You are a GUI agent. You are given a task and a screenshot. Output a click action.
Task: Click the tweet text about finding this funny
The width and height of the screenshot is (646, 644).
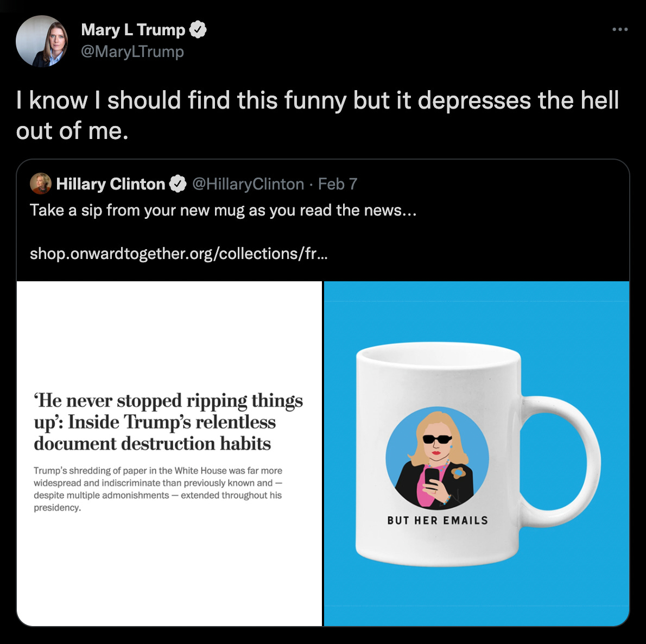tap(317, 115)
